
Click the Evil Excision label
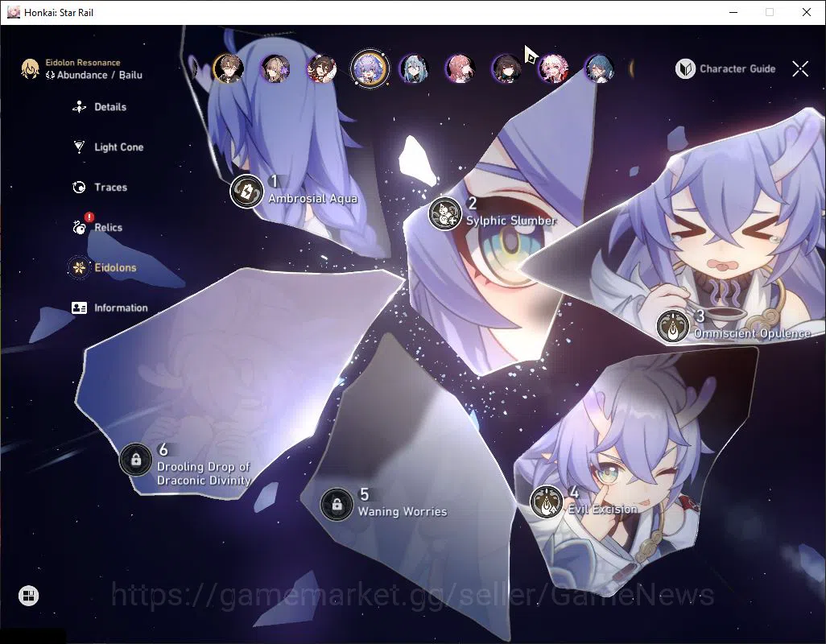tap(603, 510)
